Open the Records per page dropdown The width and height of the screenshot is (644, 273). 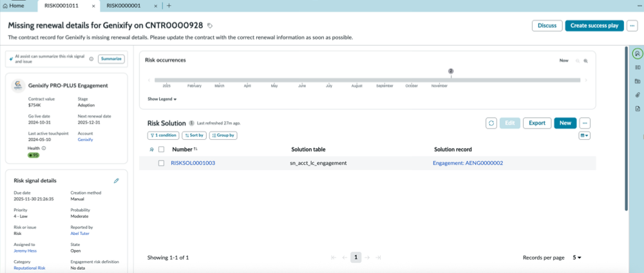(x=577, y=258)
